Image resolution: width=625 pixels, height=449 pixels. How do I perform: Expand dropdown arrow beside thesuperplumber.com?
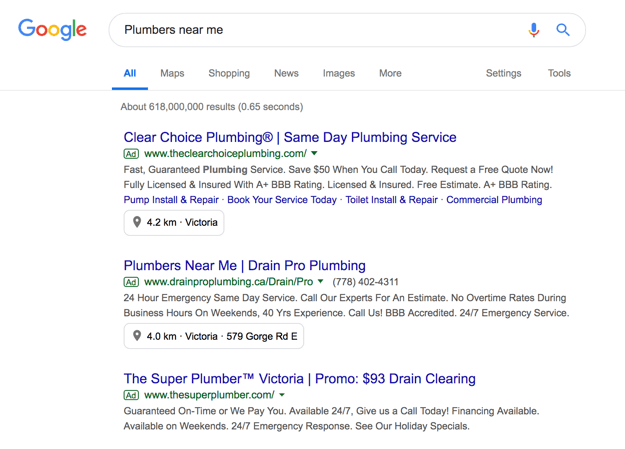coord(282,395)
